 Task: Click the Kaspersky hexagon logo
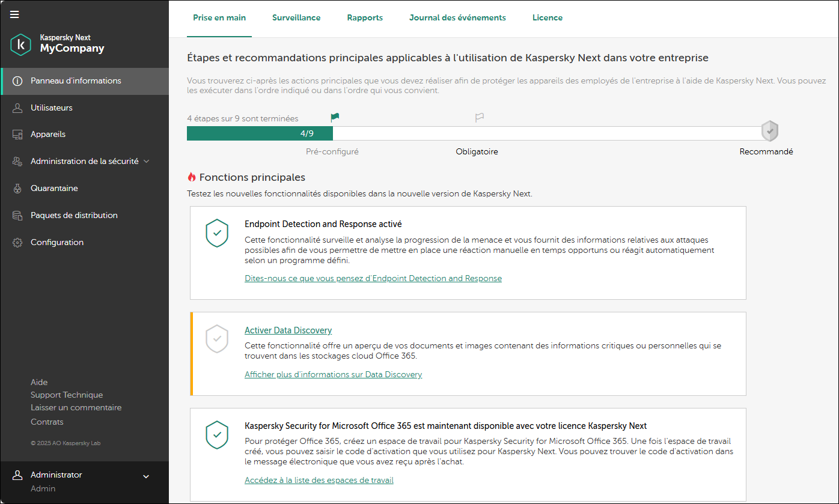click(20, 44)
